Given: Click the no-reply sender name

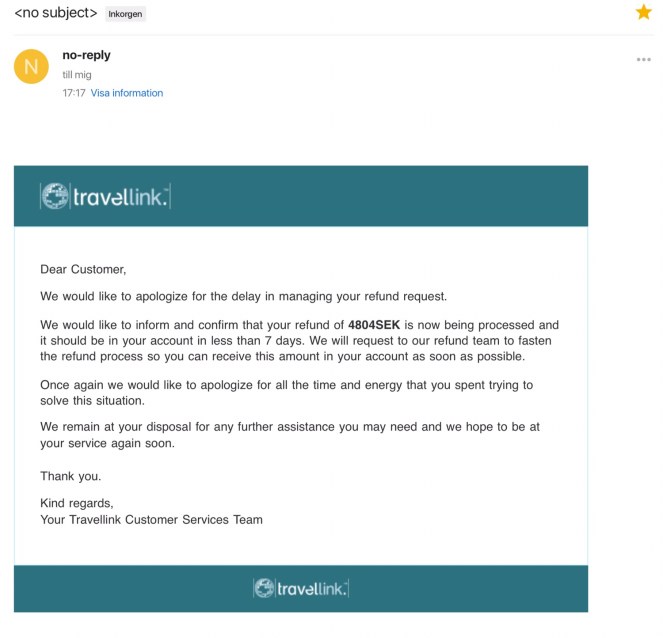Looking at the screenshot, I should point(86,56).
